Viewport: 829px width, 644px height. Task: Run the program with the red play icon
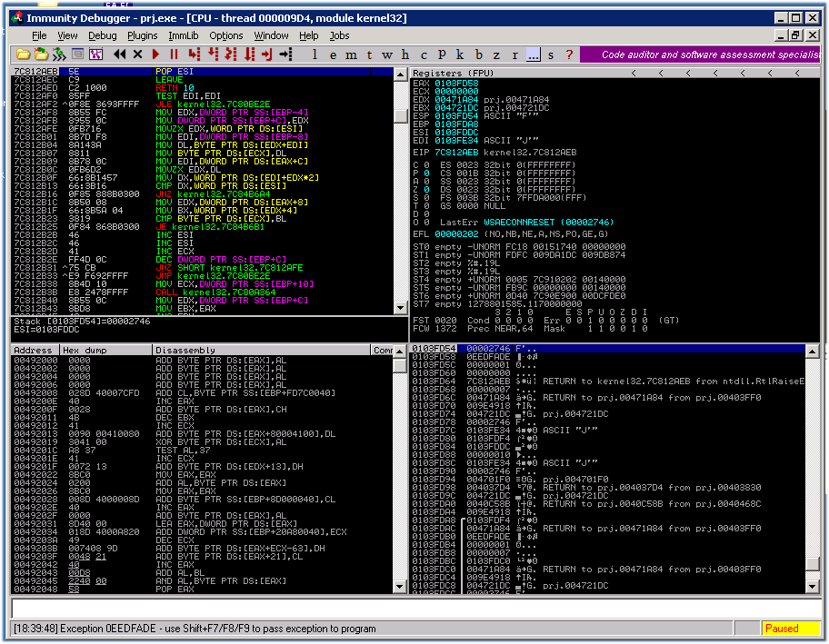click(155, 54)
